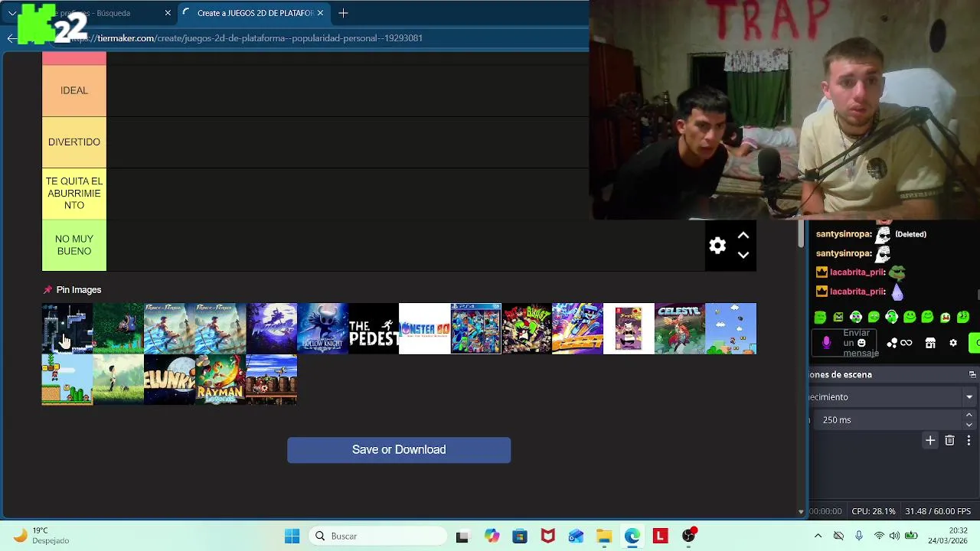980x551 pixels.
Task: Open Copilot from the taskbar
Action: point(492,536)
